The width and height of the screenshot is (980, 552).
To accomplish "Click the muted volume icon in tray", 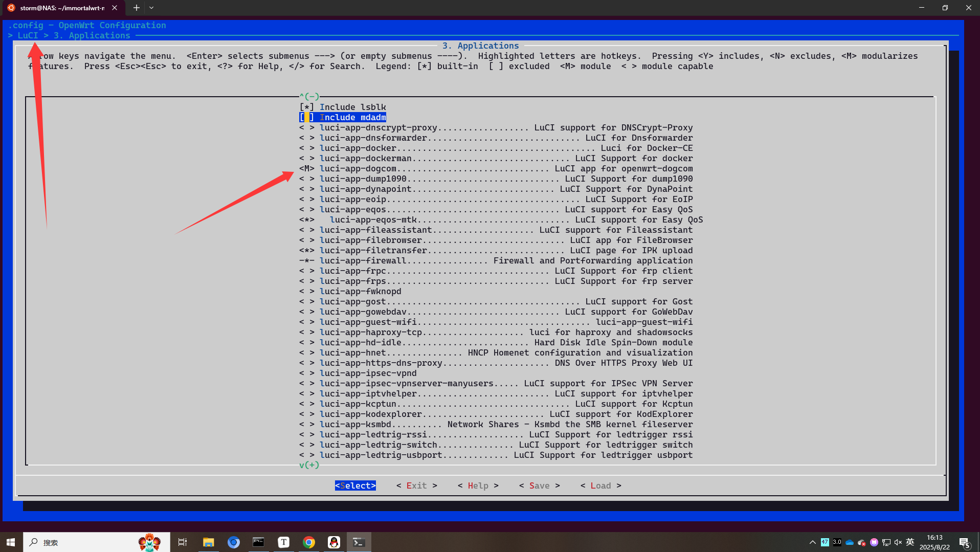I will (x=898, y=542).
